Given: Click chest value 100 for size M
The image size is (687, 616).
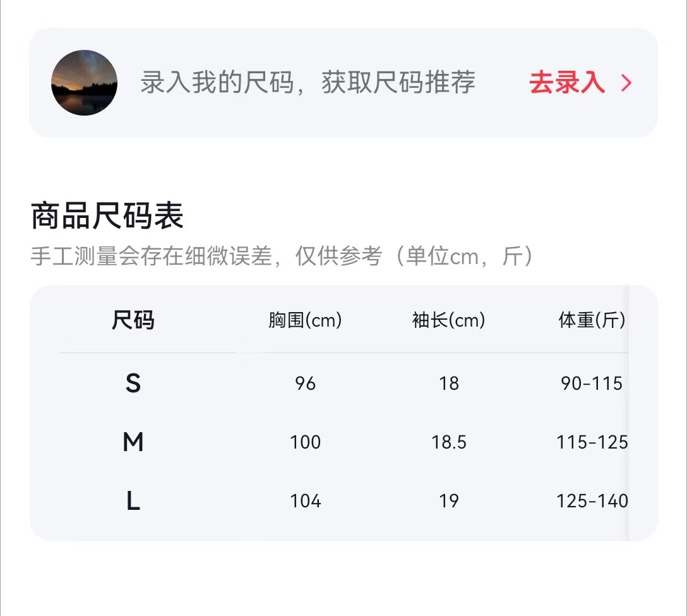Looking at the screenshot, I should [x=305, y=442].
